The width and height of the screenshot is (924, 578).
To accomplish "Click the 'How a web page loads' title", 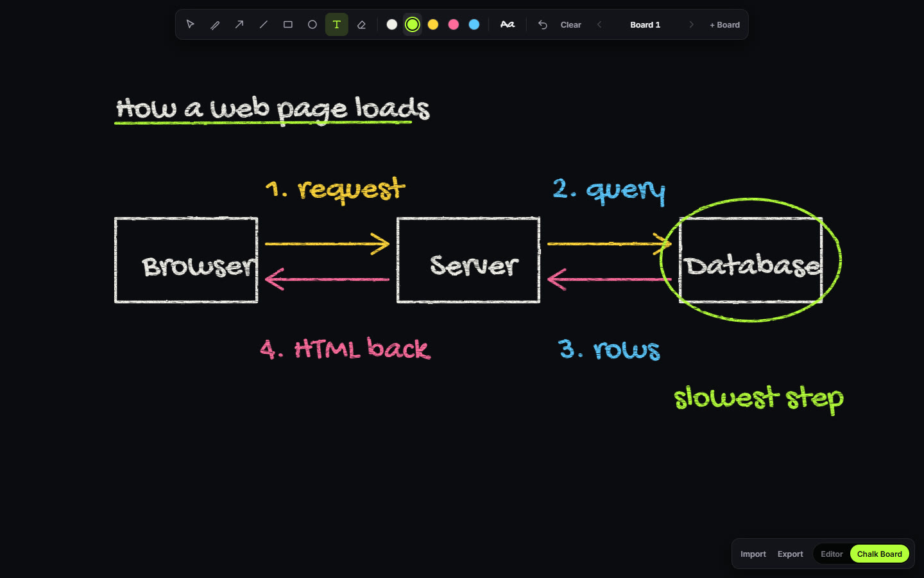I will [x=273, y=109].
